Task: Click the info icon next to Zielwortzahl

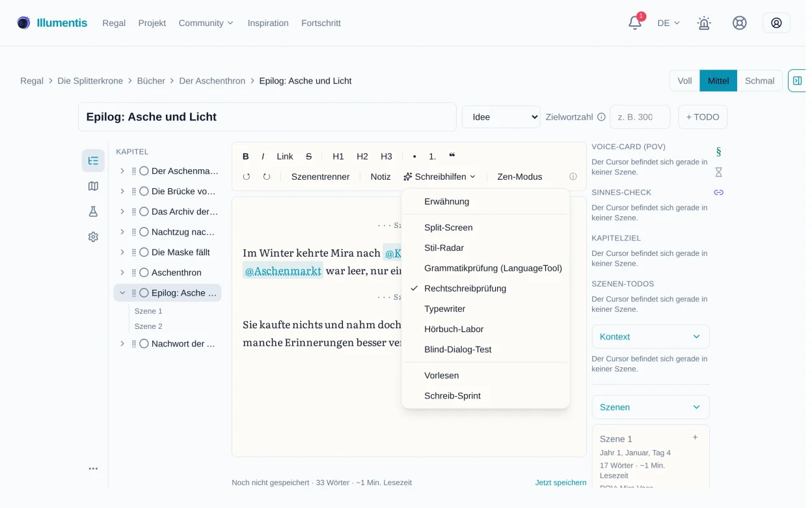Action: click(x=601, y=117)
